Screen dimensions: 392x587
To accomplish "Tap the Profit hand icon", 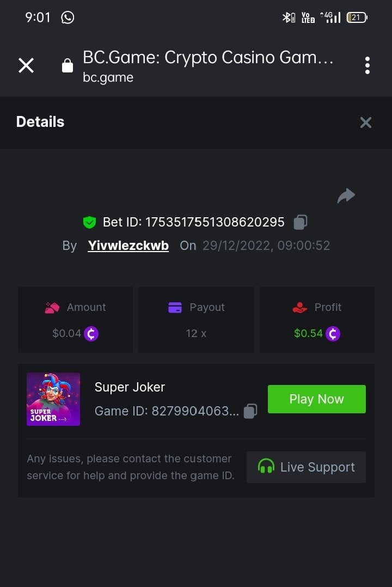I will pos(300,308).
